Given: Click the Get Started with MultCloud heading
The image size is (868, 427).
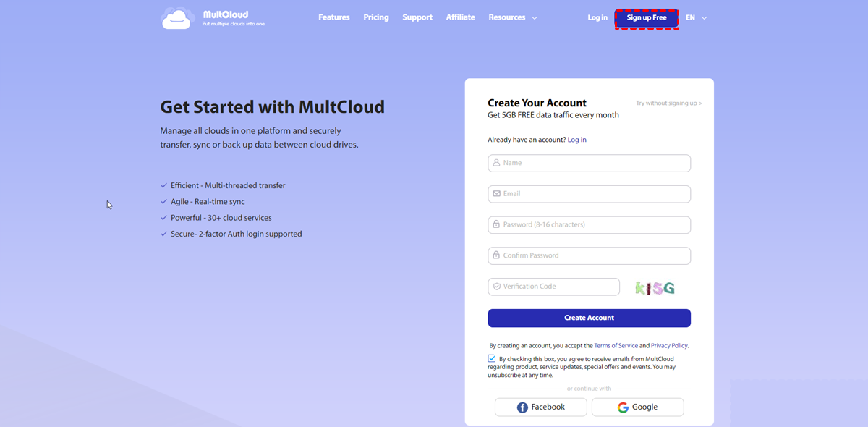Looking at the screenshot, I should click(x=273, y=107).
